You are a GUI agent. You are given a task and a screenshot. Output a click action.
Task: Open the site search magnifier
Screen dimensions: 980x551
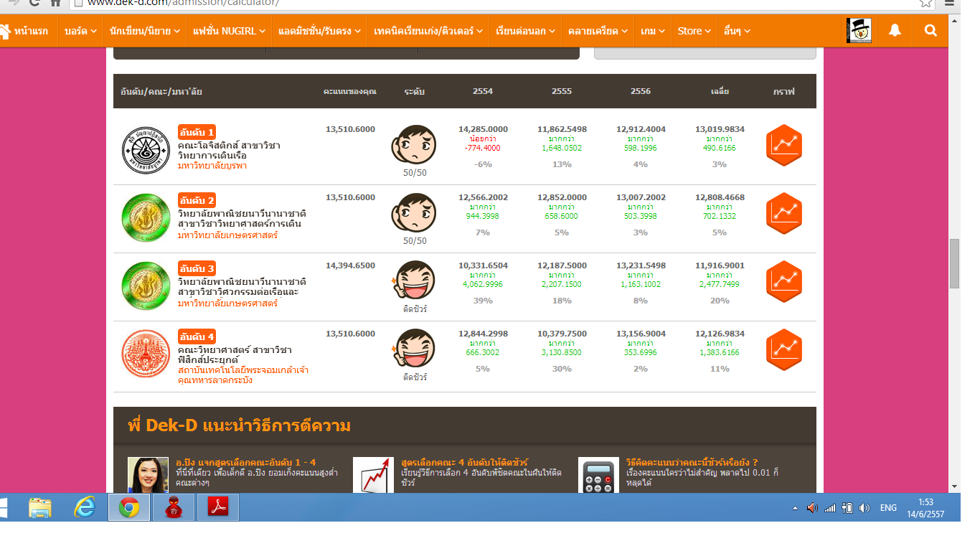930,31
